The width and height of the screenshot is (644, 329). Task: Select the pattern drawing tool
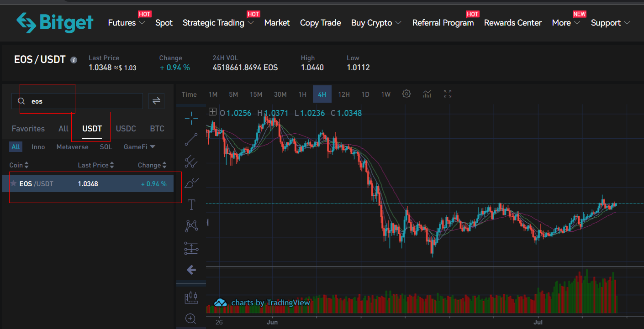(x=191, y=226)
